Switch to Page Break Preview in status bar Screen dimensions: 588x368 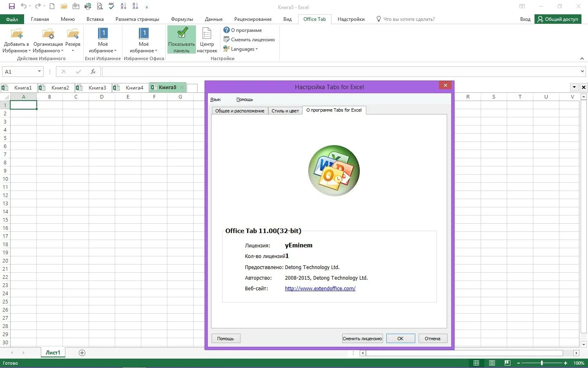tap(507, 363)
